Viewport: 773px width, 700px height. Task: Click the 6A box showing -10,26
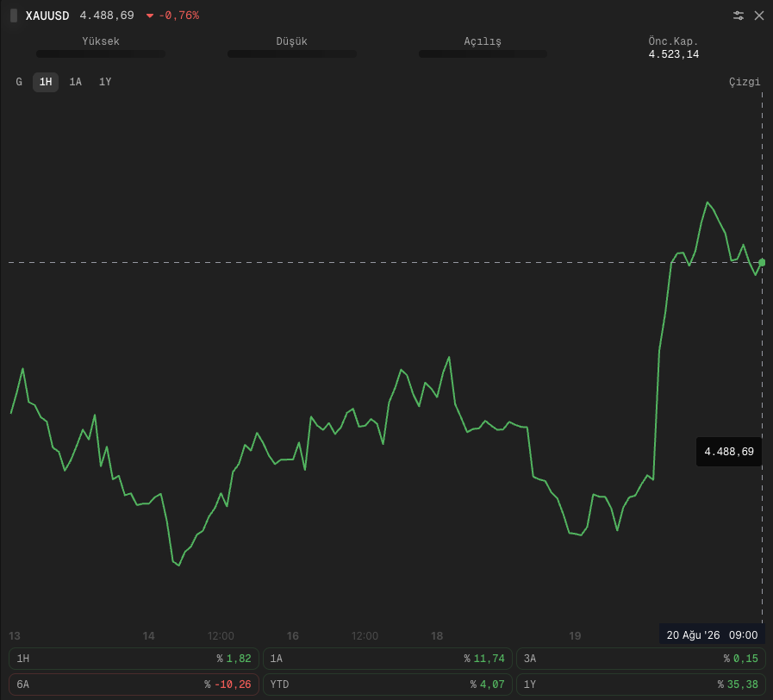tap(134, 684)
